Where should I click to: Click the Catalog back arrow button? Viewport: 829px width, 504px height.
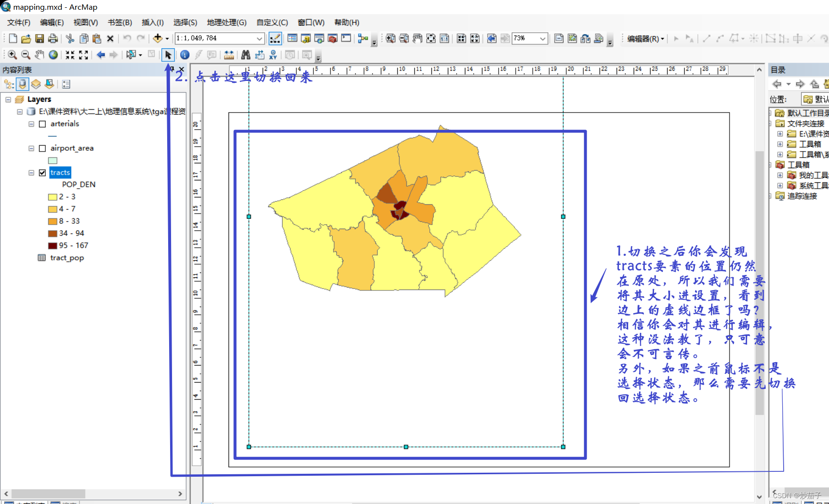[777, 84]
